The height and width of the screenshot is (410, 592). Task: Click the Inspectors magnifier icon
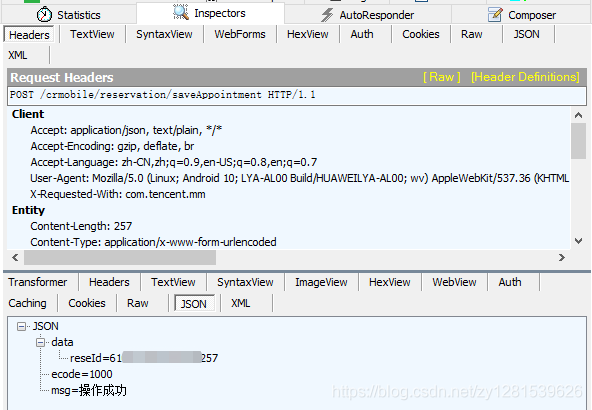[181, 12]
